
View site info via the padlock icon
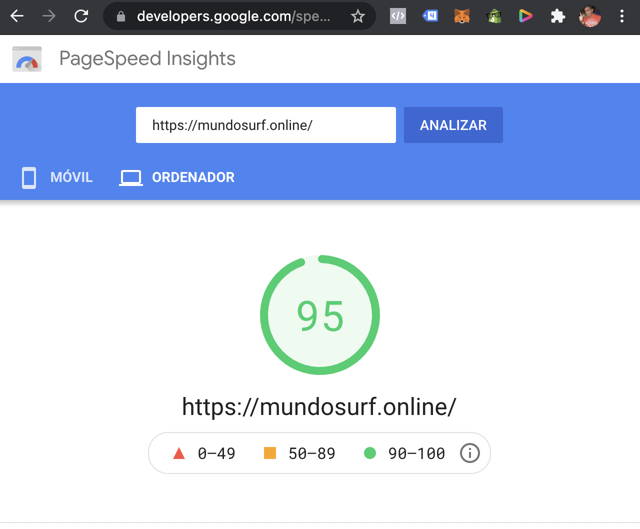tap(120, 16)
